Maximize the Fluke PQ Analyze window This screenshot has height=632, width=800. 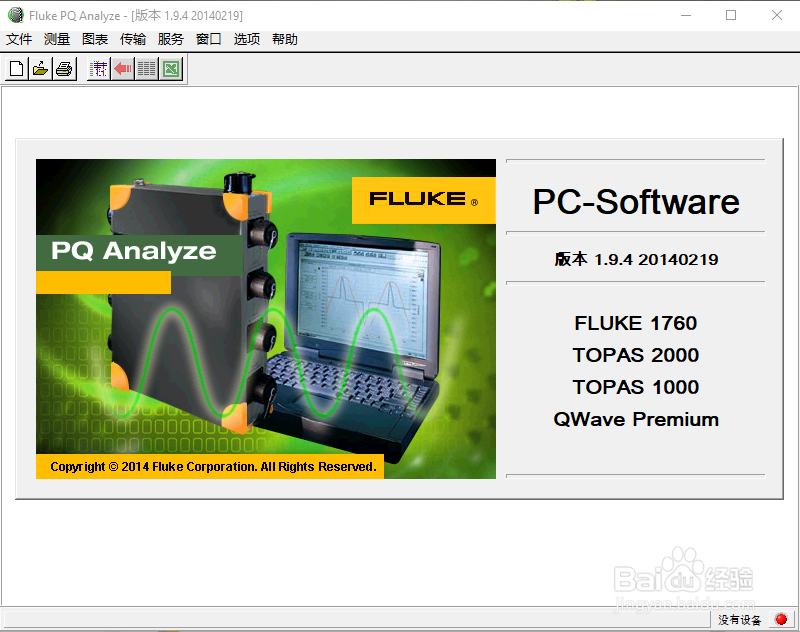pyautogui.click(x=731, y=15)
